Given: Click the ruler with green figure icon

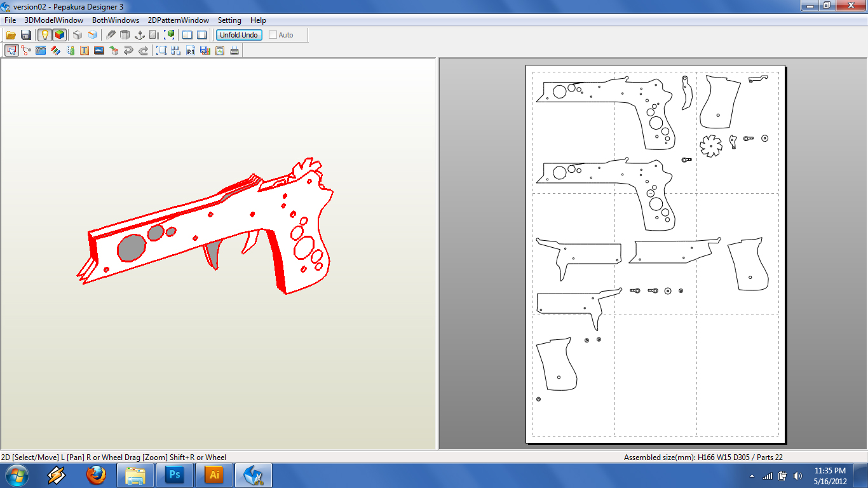Looking at the screenshot, I should tap(70, 50).
